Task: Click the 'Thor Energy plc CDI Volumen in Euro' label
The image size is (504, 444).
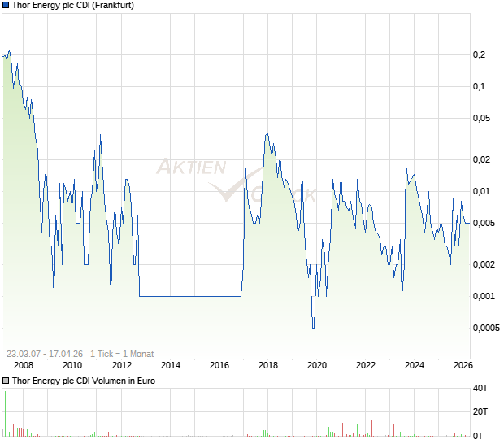Action: point(84,381)
